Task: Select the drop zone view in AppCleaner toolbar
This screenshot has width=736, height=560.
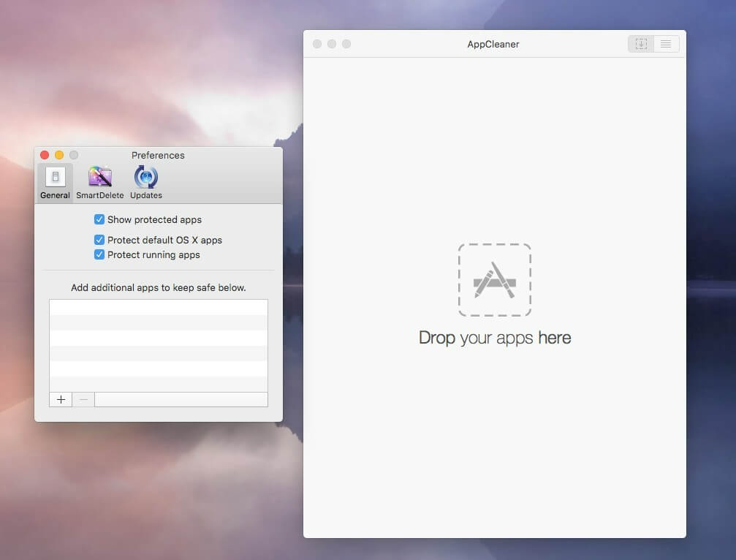Action: coord(640,44)
